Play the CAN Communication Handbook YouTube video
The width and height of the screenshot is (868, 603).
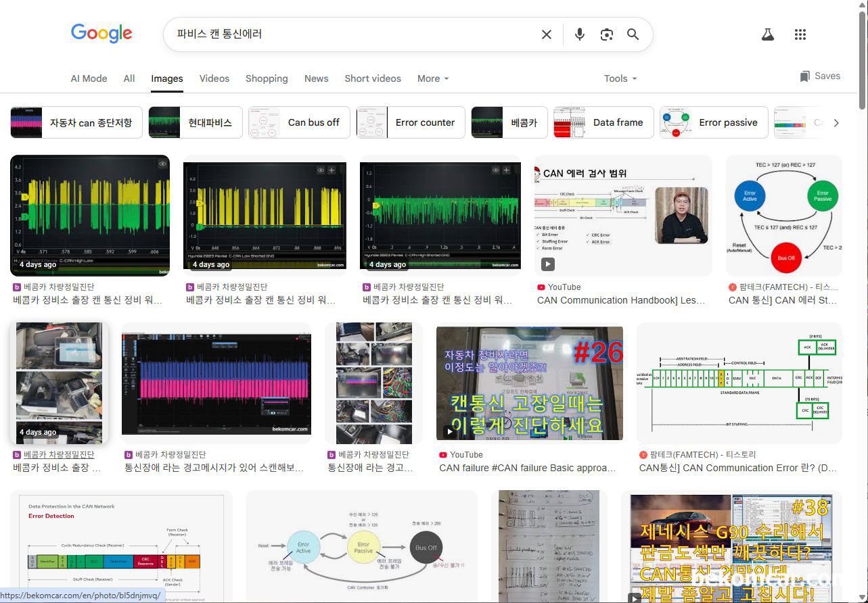(x=548, y=264)
